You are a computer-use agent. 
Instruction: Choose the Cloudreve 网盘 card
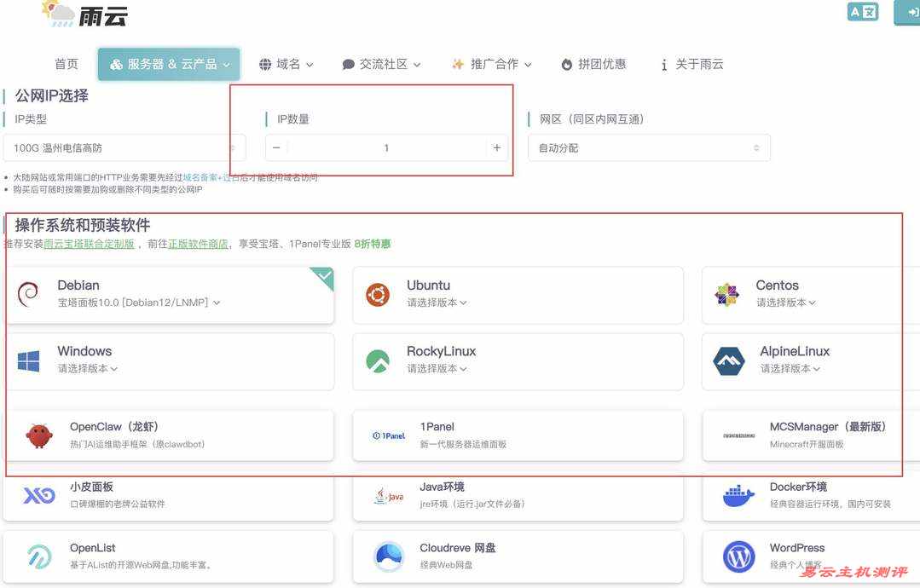(518, 557)
